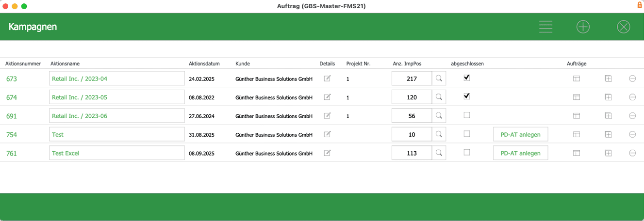644x221 pixels.
Task: Open campaign number 674 link
Action: point(12,97)
